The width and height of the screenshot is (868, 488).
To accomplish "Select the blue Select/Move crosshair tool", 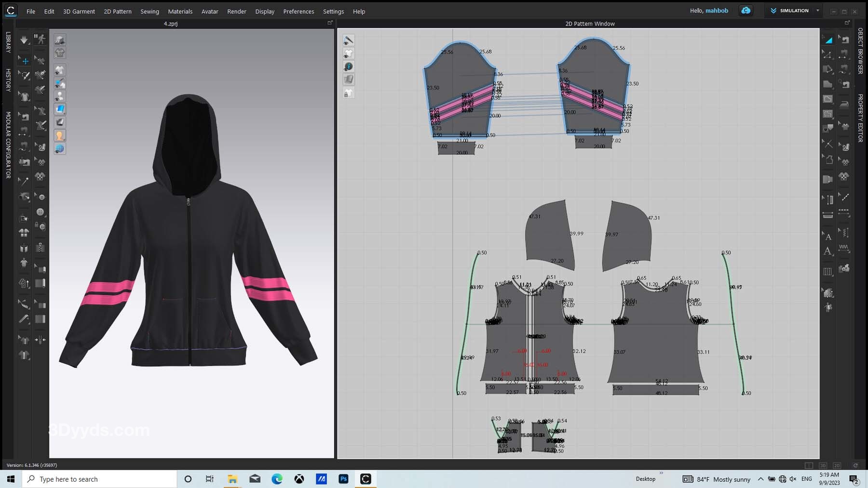I will [x=25, y=61].
